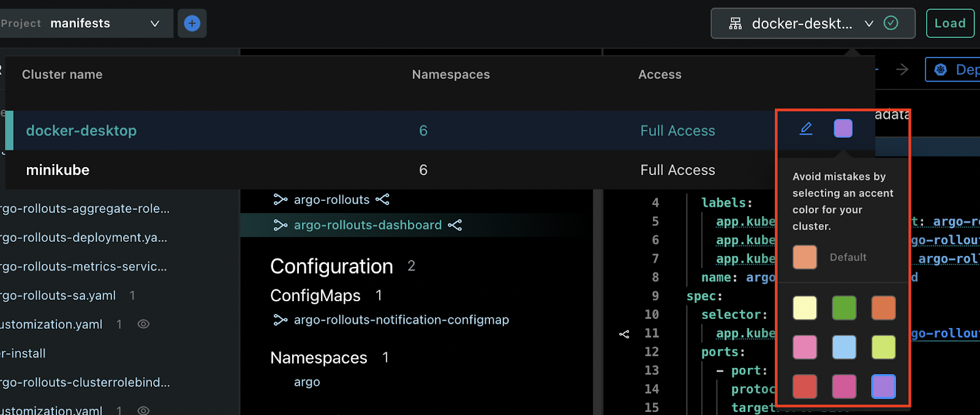
Task: Open the docker-desktop cluster accent color swatch
Action: (x=843, y=129)
